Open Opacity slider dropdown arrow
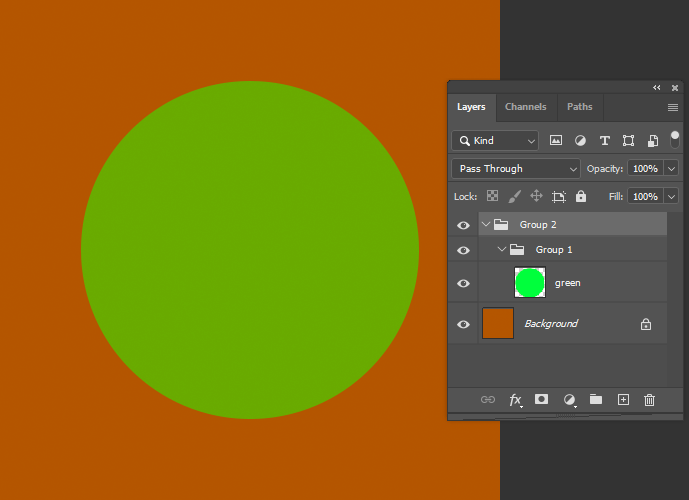Image resolution: width=689 pixels, height=500 pixels. click(671, 169)
